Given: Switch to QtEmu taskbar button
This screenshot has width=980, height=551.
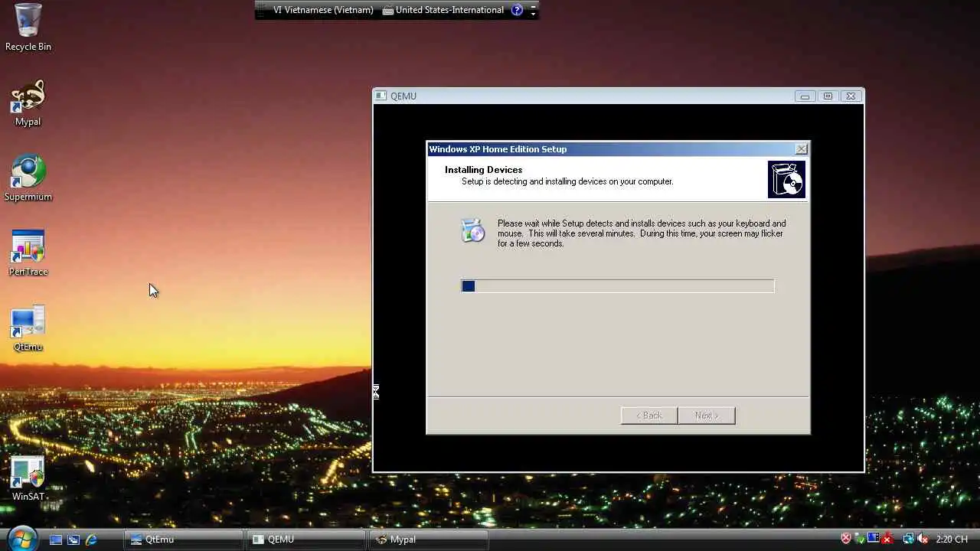Looking at the screenshot, I should [x=184, y=540].
